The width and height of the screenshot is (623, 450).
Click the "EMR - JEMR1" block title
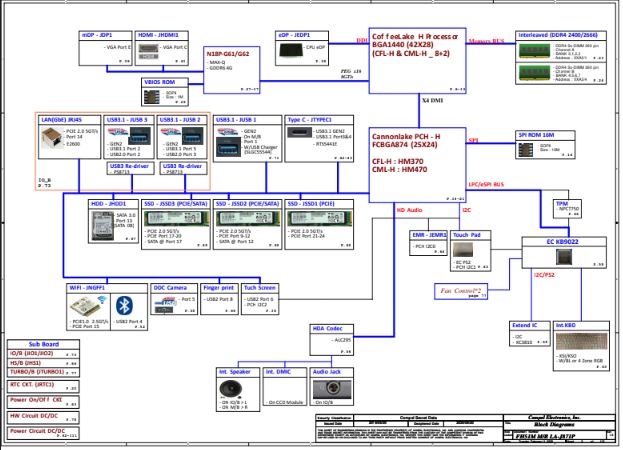(429, 235)
